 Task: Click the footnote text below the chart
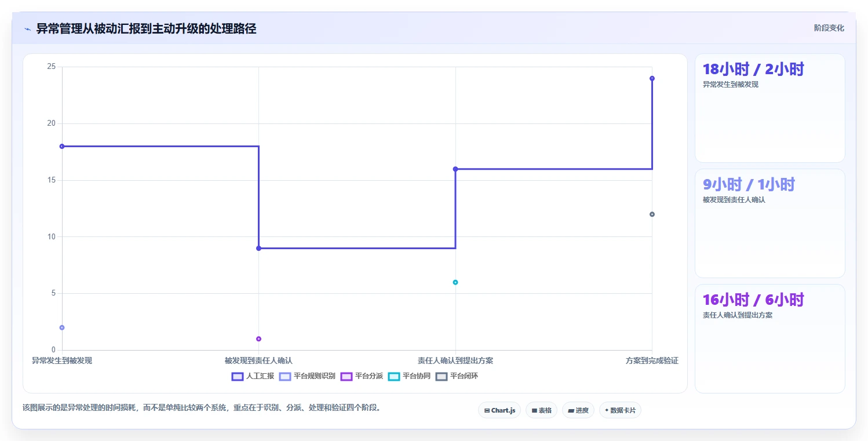pyautogui.click(x=202, y=408)
